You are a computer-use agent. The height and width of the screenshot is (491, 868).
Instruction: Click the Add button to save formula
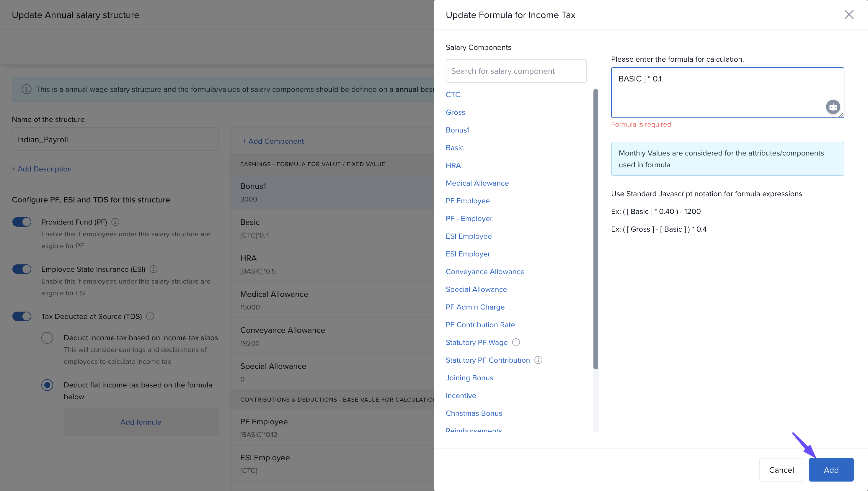point(831,469)
